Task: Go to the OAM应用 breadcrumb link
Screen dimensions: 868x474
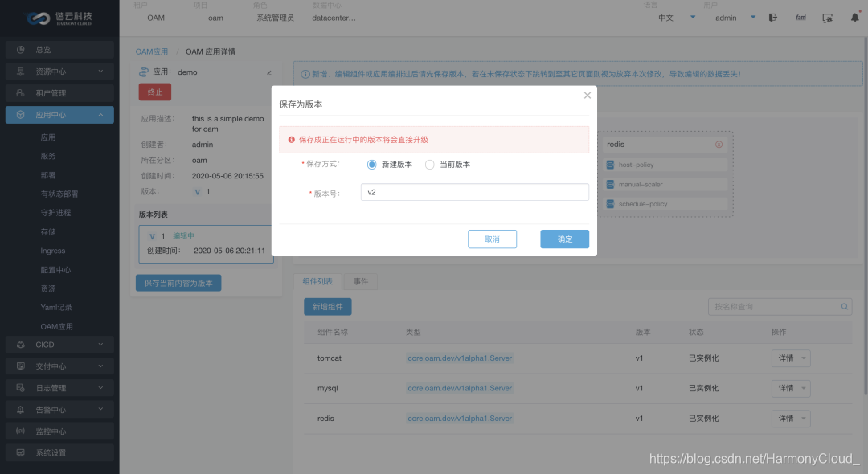Action: [x=152, y=51]
